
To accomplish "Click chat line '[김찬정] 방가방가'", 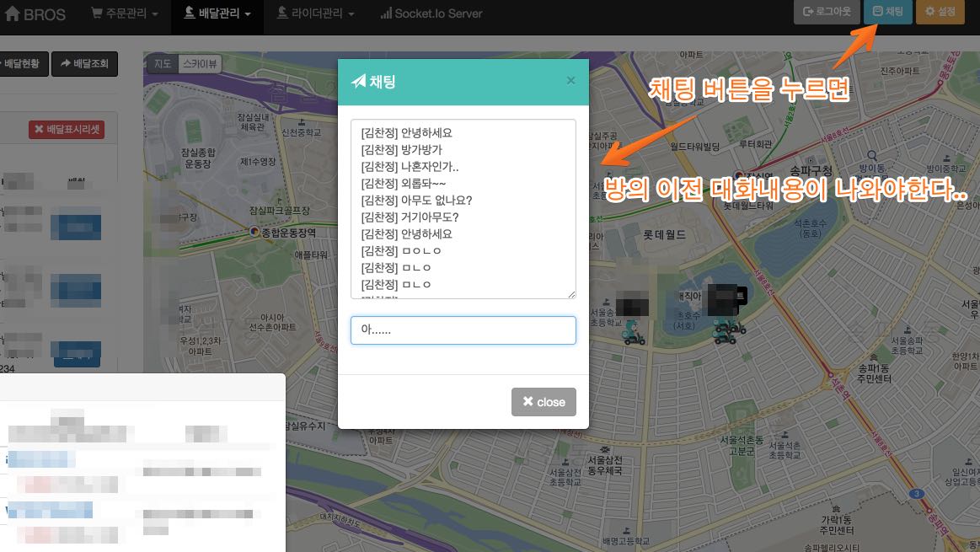I will [x=401, y=150].
